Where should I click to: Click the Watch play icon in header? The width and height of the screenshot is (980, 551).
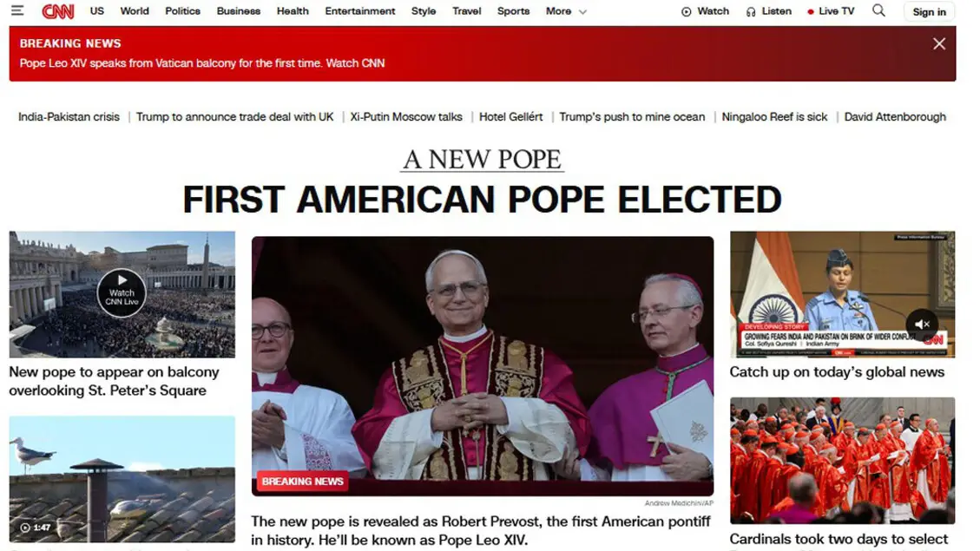click(x=687, y=12)
